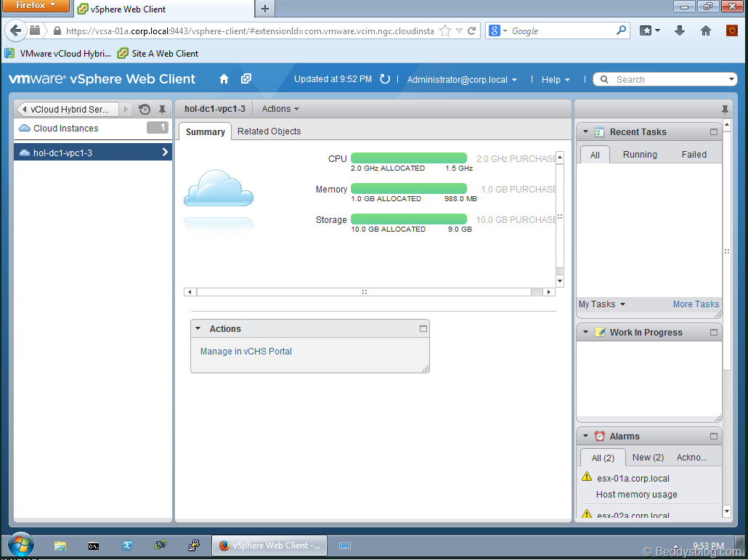Click the Storage allocation bar

(x=409, y=219)
